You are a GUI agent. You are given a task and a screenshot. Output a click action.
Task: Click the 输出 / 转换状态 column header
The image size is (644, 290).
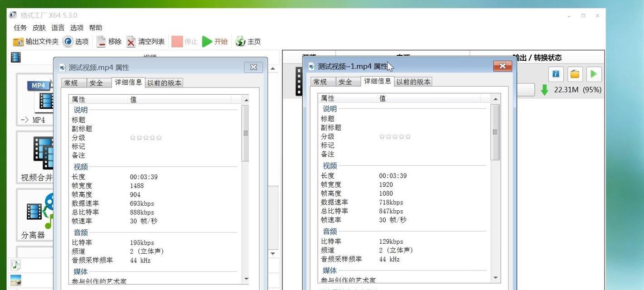[x=537, y=58]
